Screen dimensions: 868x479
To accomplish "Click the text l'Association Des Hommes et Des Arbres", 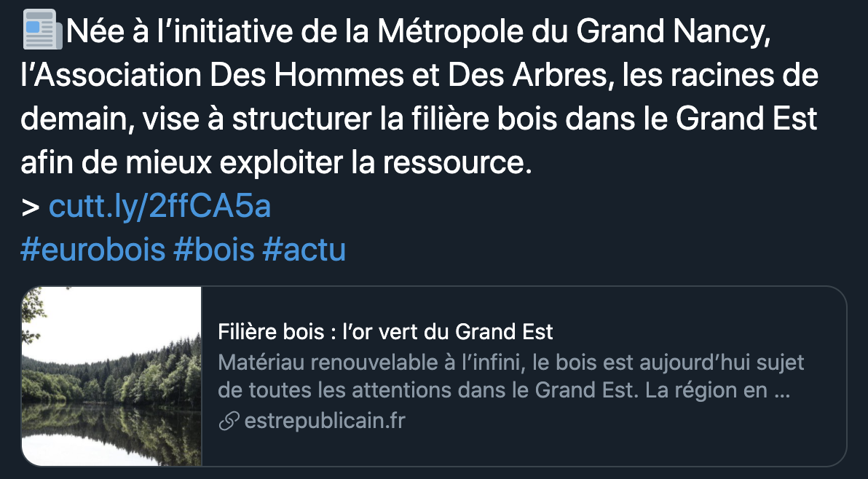I will pyautogui.click(x=315, y=75).
